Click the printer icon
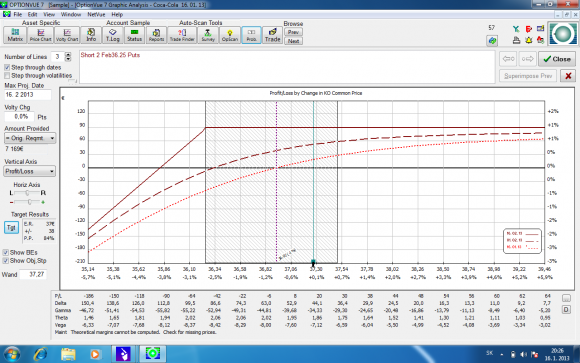The height and width of the screenshot is (363, 580). (516, 40)
